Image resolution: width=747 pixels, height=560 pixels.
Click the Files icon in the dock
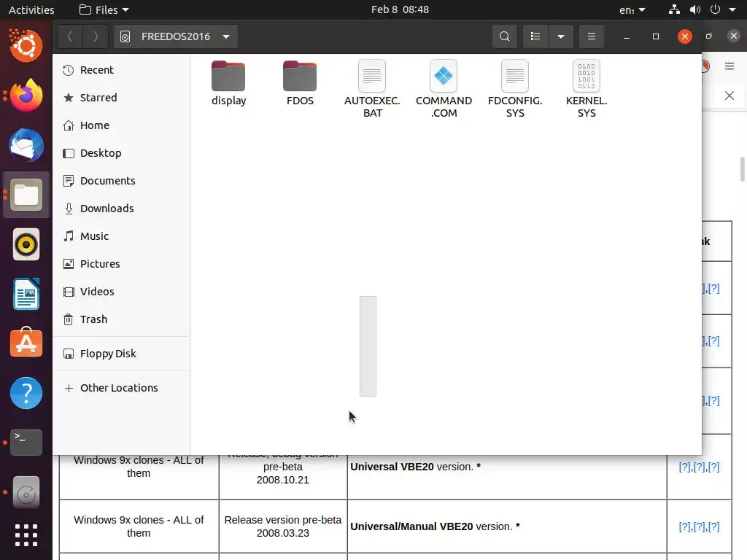tap(26, 195)
